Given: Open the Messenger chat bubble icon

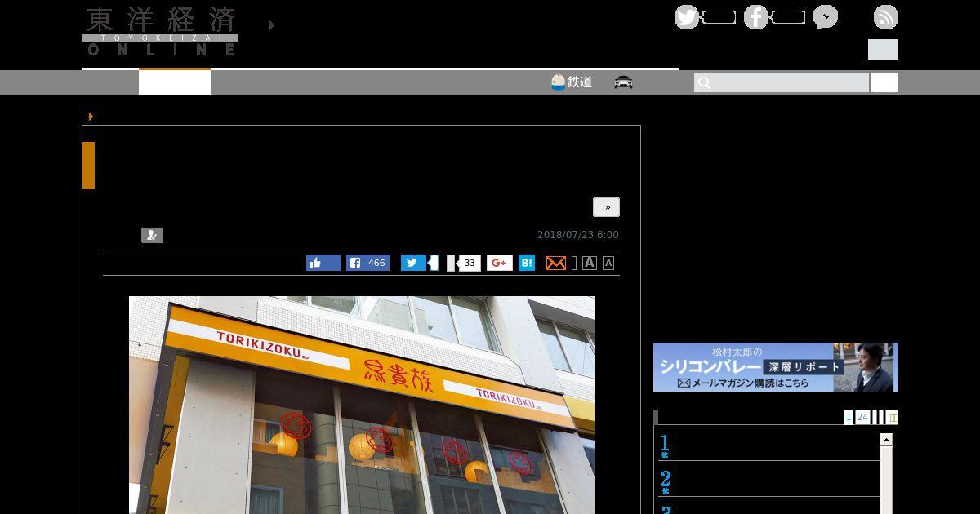Looking at the screenshot, I should [x=826, y=17].
